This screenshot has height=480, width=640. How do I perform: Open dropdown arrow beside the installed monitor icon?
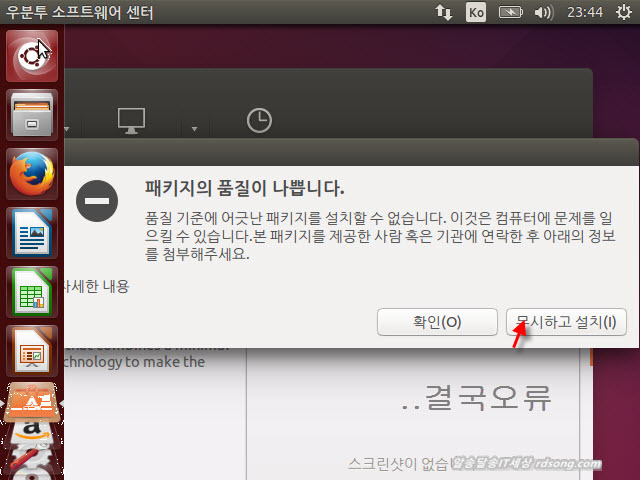[195, 129]
